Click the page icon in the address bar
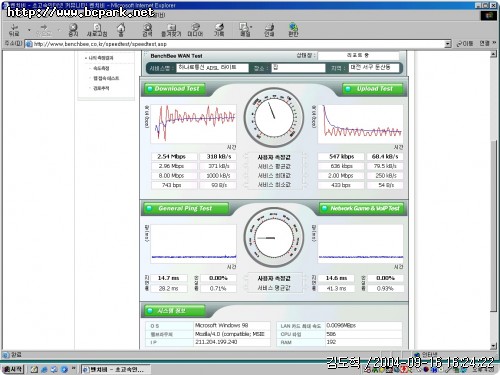 pyautogui.click(x=29, y=44)
